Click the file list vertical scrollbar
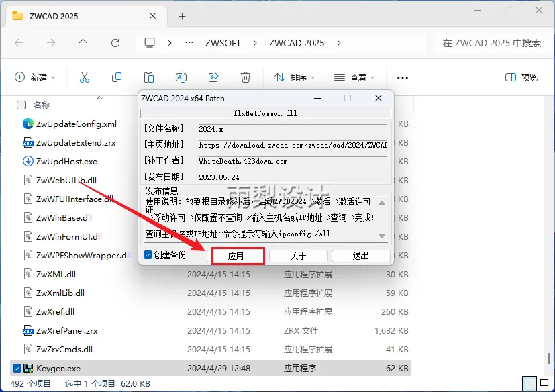Image resolution: width=555 pixels, height=392 pixels. pyautogui.click(x=549, y=358)
